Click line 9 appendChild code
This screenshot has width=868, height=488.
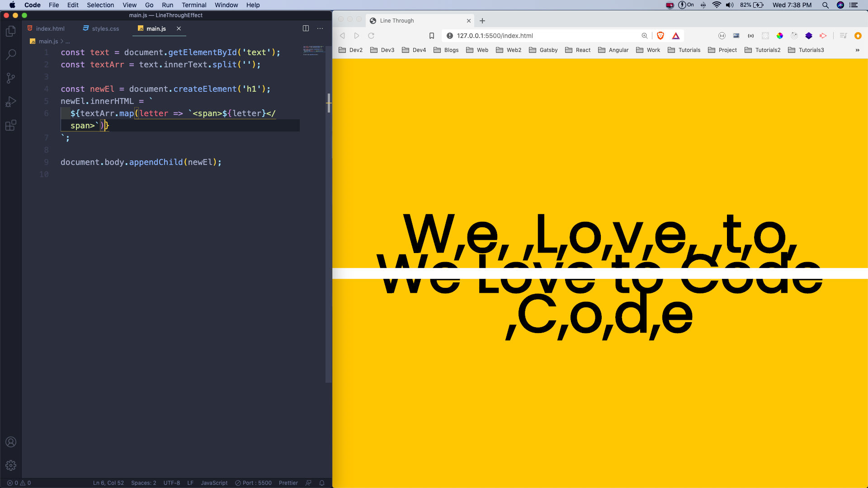pos(141,162)
